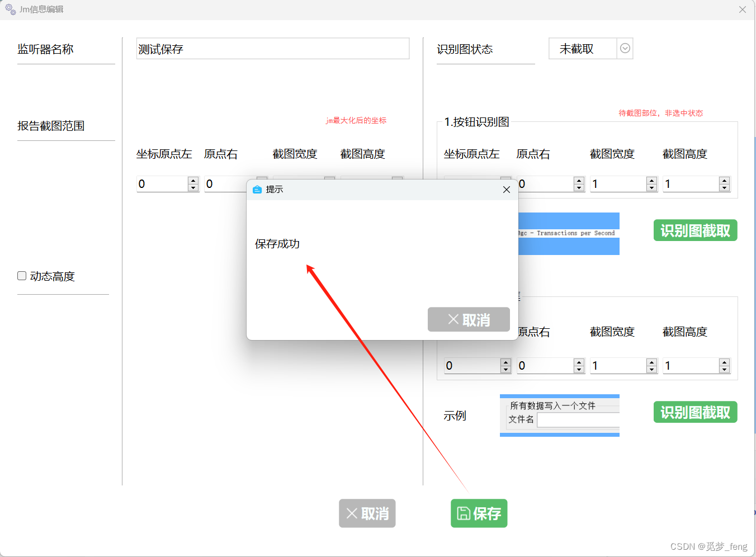
Task: Click the 监听器名称 label
Action: coord(45,49)
